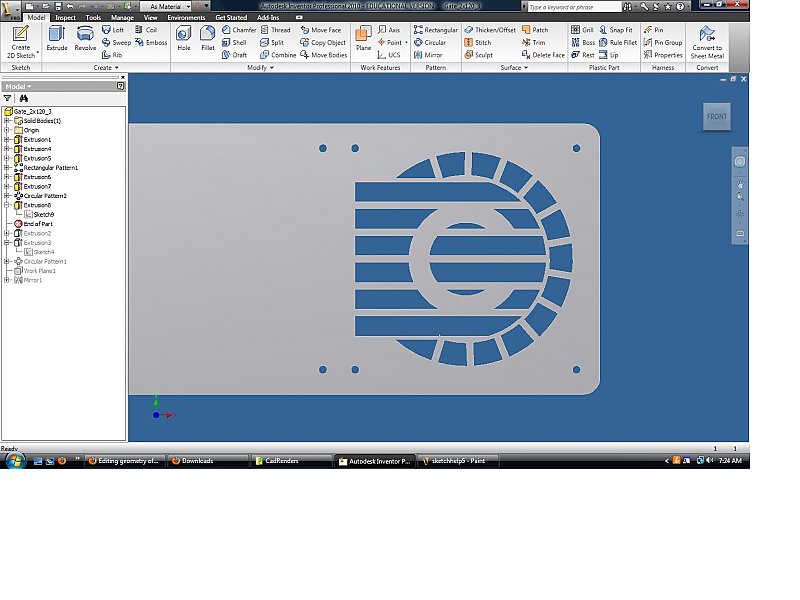Expand the Surface panel dropdown
Viewport: 800px width, 600px height.
click(x=514, y=67)
